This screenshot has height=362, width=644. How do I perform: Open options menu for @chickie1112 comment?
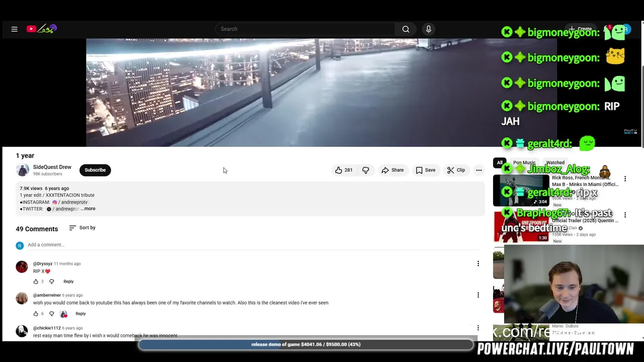(x=478, y=328)
